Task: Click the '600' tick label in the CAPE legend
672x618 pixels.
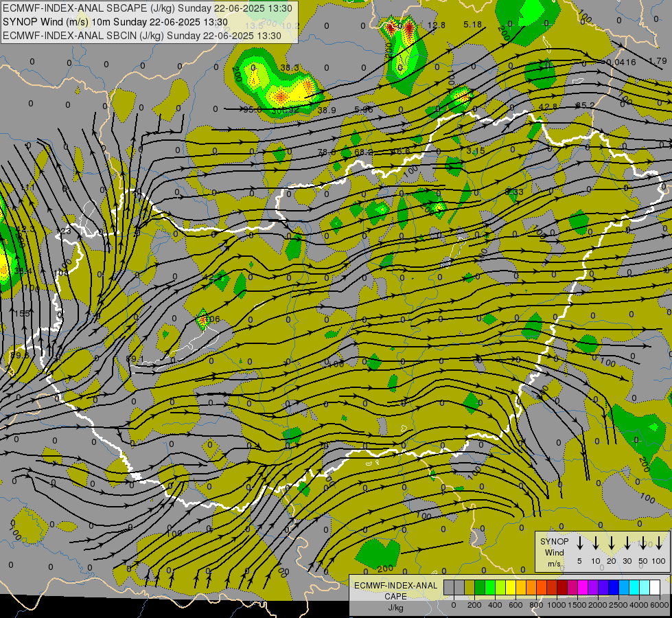Action: [515, 605]
